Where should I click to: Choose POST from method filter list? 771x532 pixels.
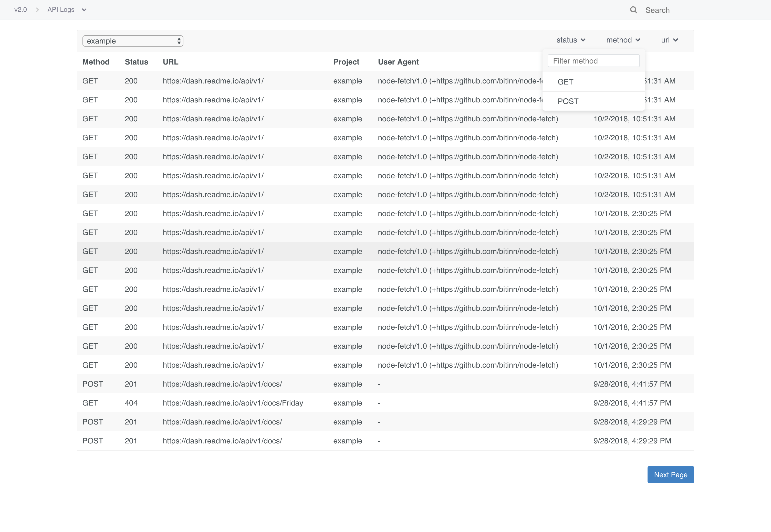pyautogui.click(x=568, y=101)
